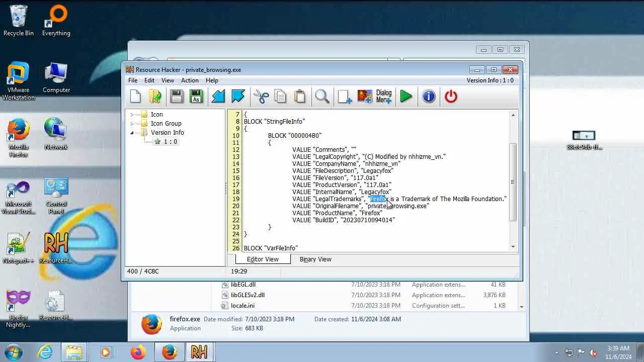Click the blue right-down arrow toolbar icon
This screenshot has width=644, height=362.
[x=237, y=96]
